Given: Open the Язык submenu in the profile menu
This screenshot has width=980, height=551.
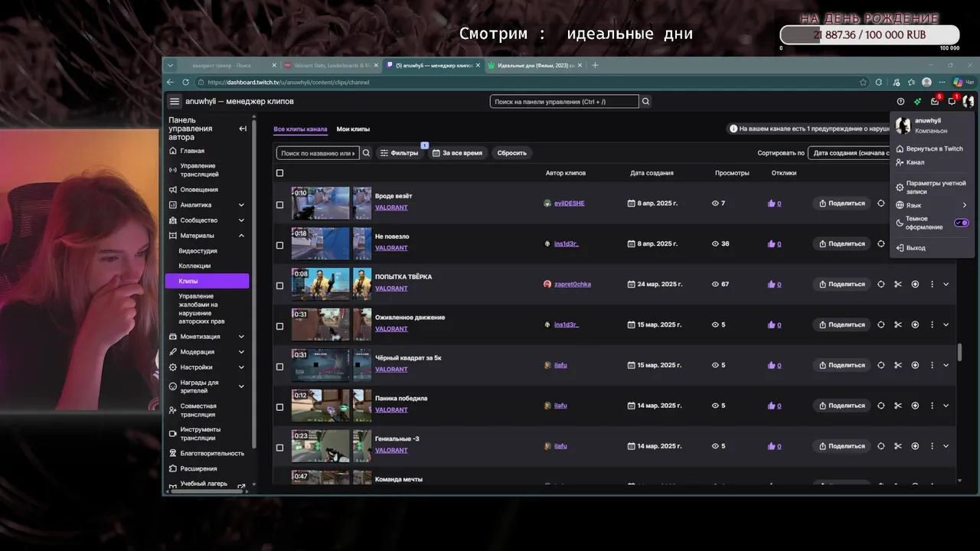Looking at the screenshot, I should (x=932, y=205).
